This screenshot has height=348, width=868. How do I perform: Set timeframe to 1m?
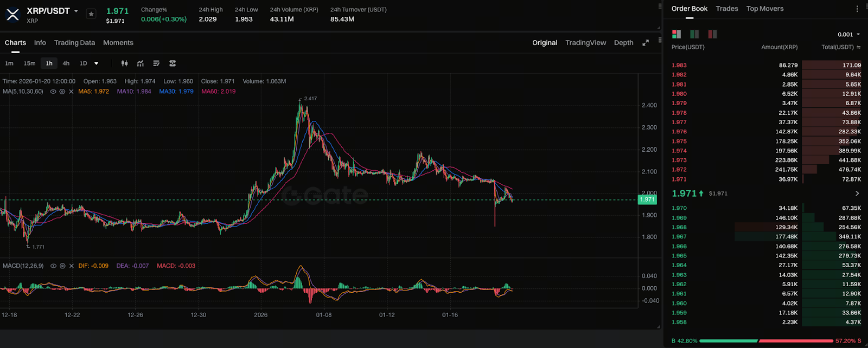[x=9, y=63]
